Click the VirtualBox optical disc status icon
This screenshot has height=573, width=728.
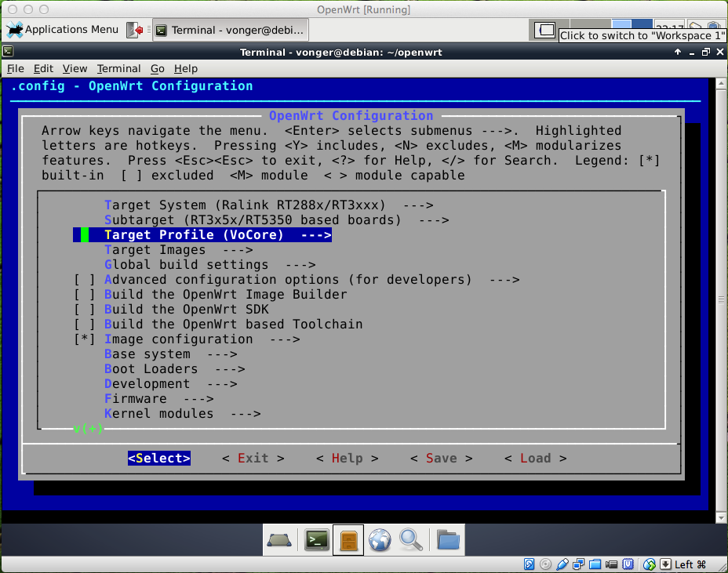(545, 564)
